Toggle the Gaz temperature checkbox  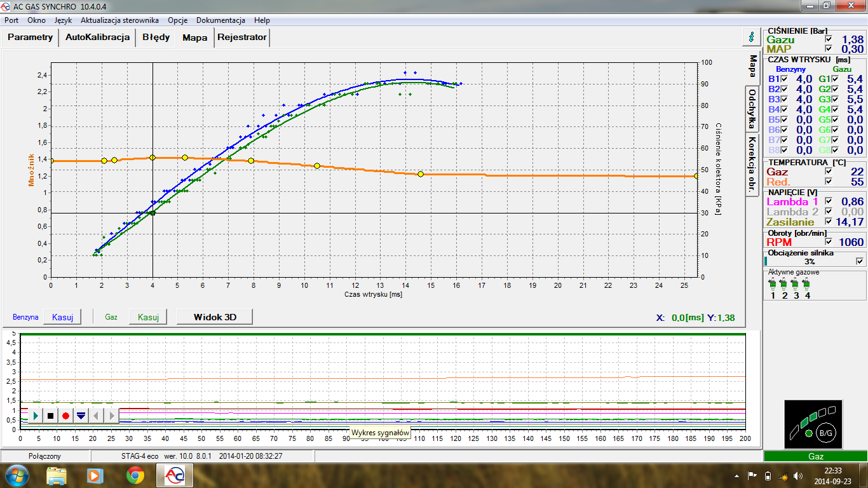(829, 172)
